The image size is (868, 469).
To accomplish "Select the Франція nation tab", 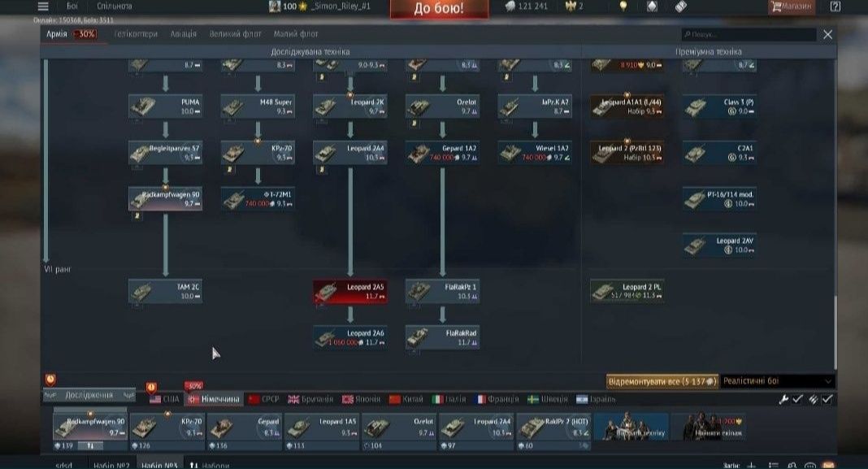I will (497, 399).
